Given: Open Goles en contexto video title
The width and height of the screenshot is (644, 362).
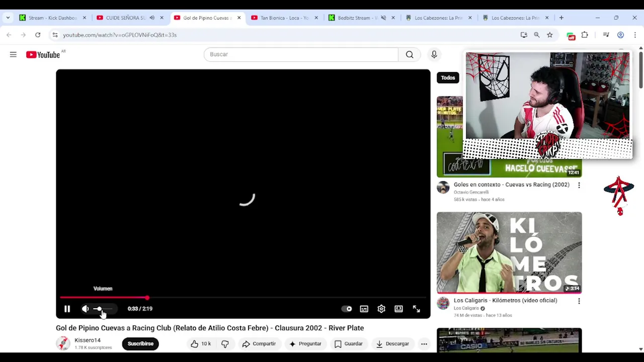Looking at the screenshot, I should coord(511,185).
